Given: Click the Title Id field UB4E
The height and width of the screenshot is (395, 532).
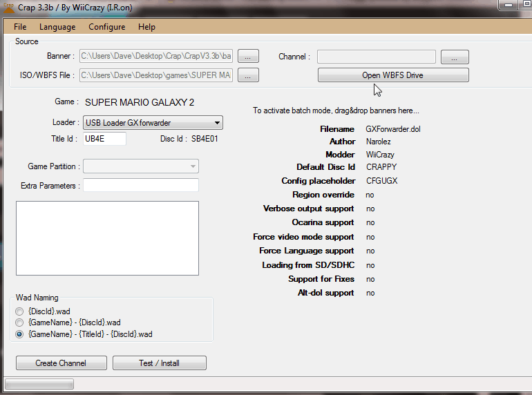Looking at the screenshot, I should [104, 139].
